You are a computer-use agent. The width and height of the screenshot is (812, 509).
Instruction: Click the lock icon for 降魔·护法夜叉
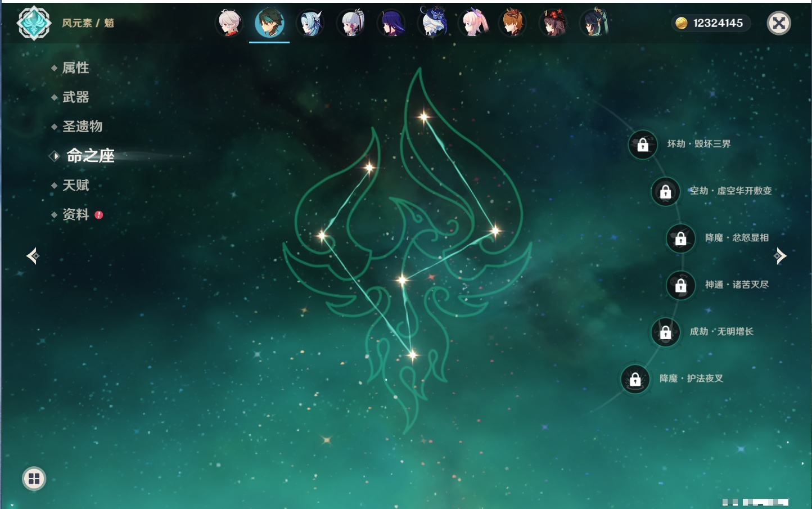point(635,380)
